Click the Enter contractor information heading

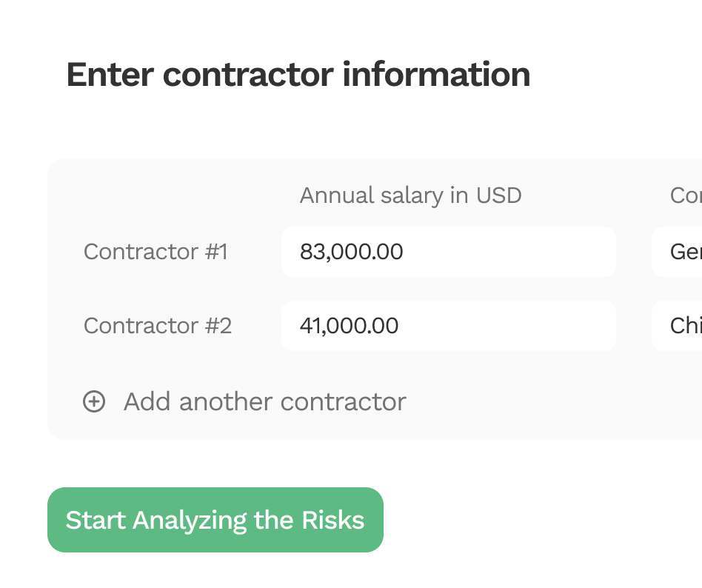pos(298,75)
